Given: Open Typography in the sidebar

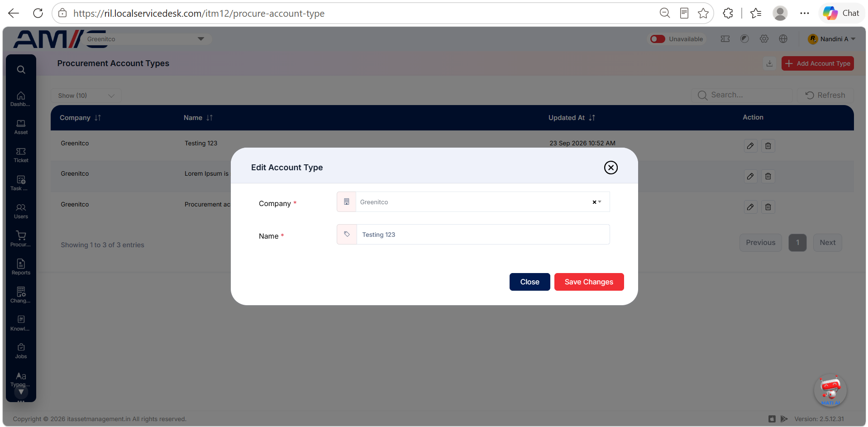Looking at the screenshot, I should (21, 379).
